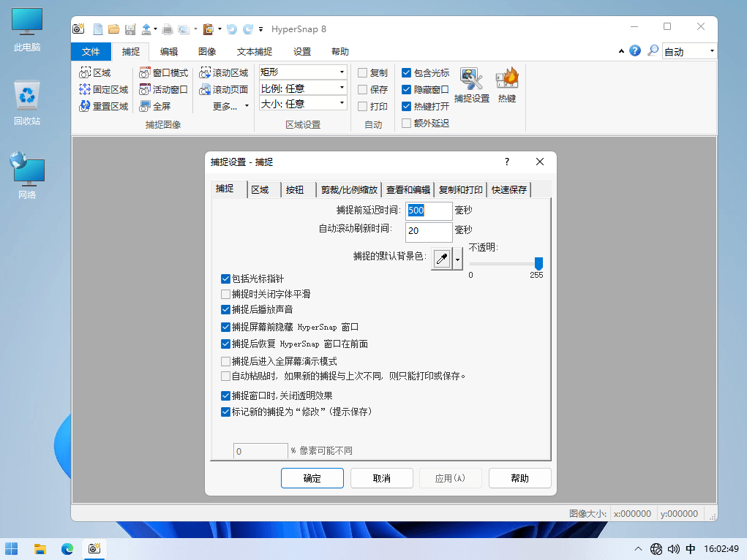Open file using the folder icon
This screenshot has width=747, height=560.
click(x=113, y=29)
